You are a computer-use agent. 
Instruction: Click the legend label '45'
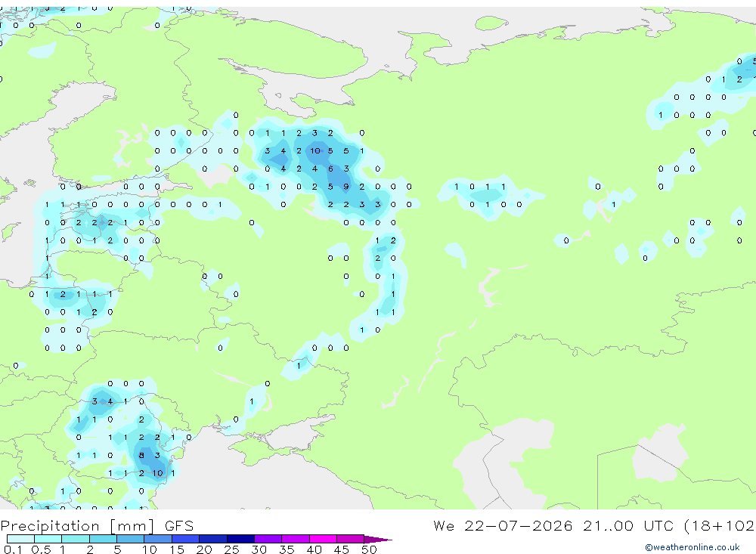(342, 549)
